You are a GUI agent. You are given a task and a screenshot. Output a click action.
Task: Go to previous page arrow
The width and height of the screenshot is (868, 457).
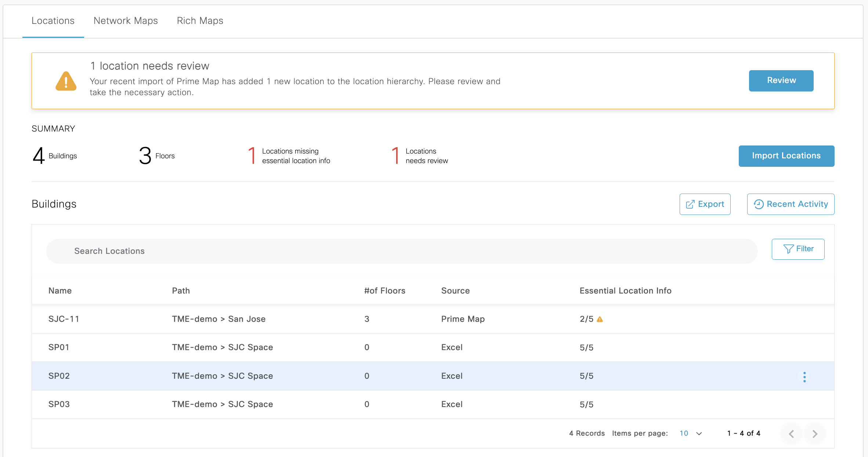pos(791,434)
